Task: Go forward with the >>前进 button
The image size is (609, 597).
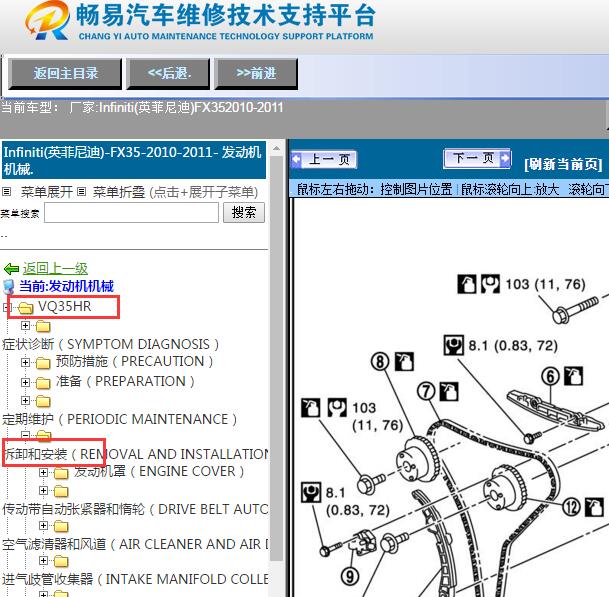Action: 256,73
